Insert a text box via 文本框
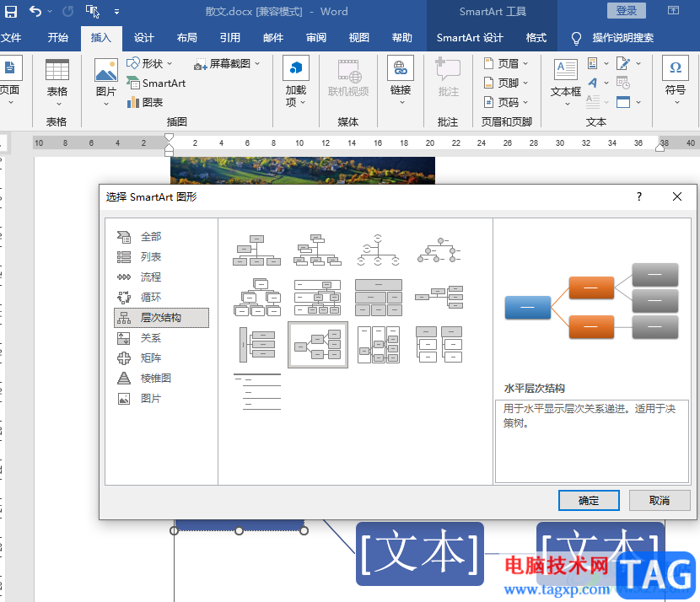Viewport: 700px width, 602px height. [566, 83]
